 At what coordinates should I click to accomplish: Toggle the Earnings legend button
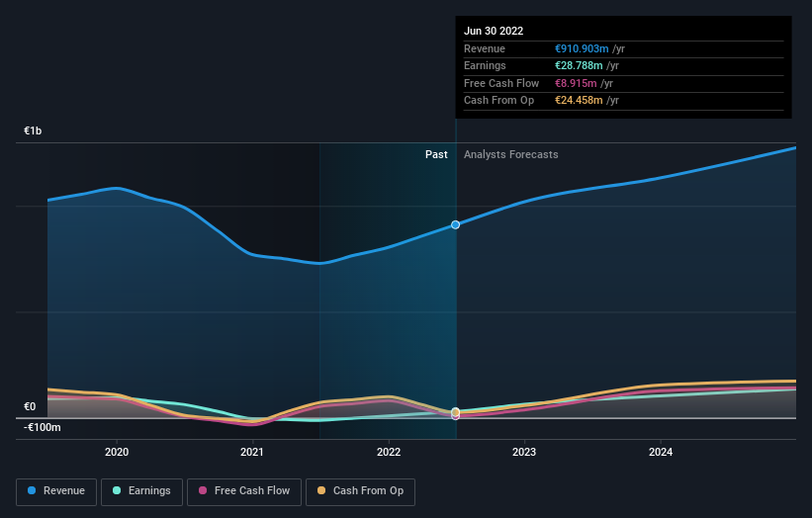(x=141, y=491)
